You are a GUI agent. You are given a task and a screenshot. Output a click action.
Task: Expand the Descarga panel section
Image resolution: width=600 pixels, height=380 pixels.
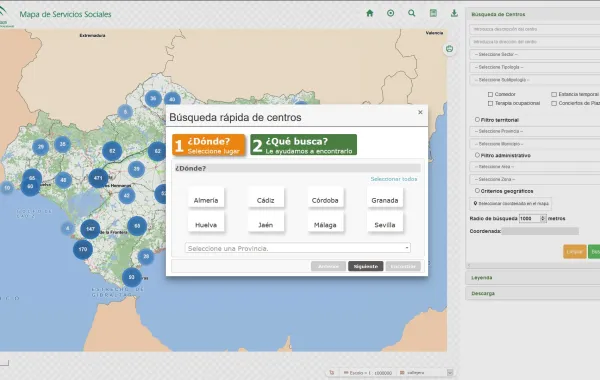533,294
